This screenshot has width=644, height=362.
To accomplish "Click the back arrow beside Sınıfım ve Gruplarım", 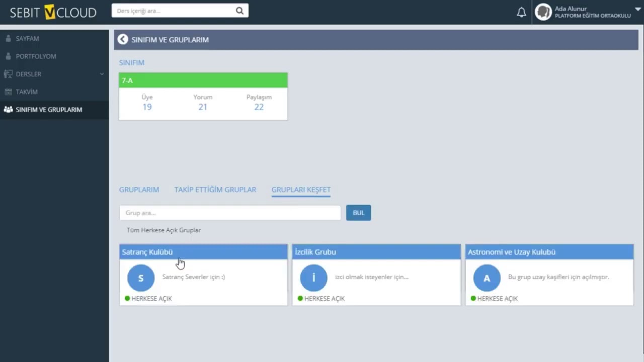I will (x=123, y=39).
